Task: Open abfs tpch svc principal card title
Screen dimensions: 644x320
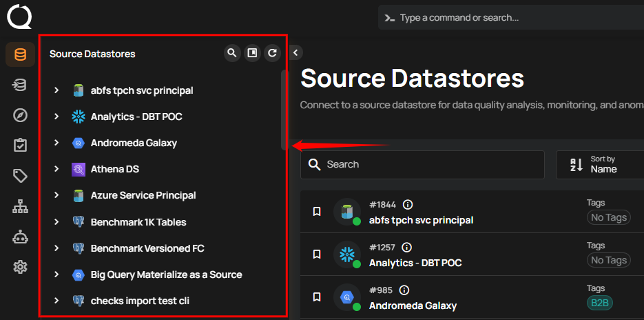Action: (421, 221)
